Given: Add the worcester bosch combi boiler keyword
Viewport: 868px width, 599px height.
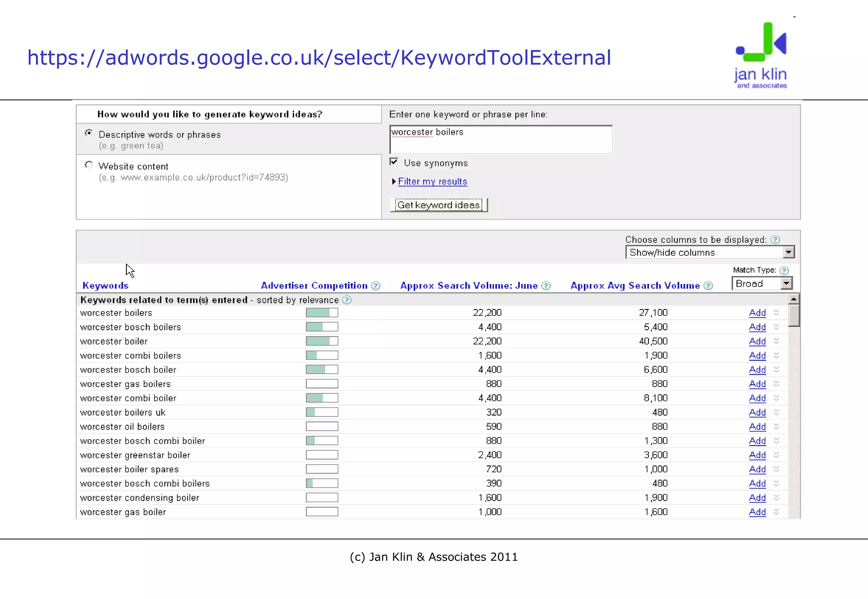Looking at the screenshot, I should tap(757, 441).
